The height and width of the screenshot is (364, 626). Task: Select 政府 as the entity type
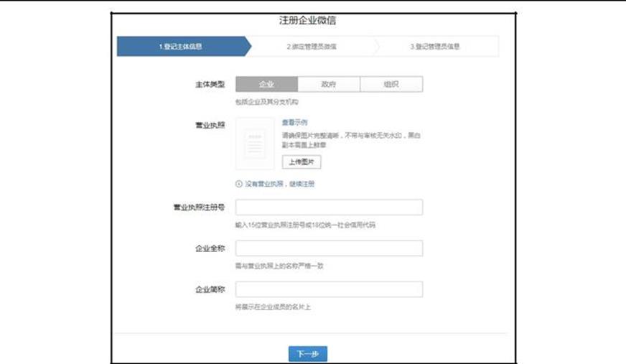(329, 84)
